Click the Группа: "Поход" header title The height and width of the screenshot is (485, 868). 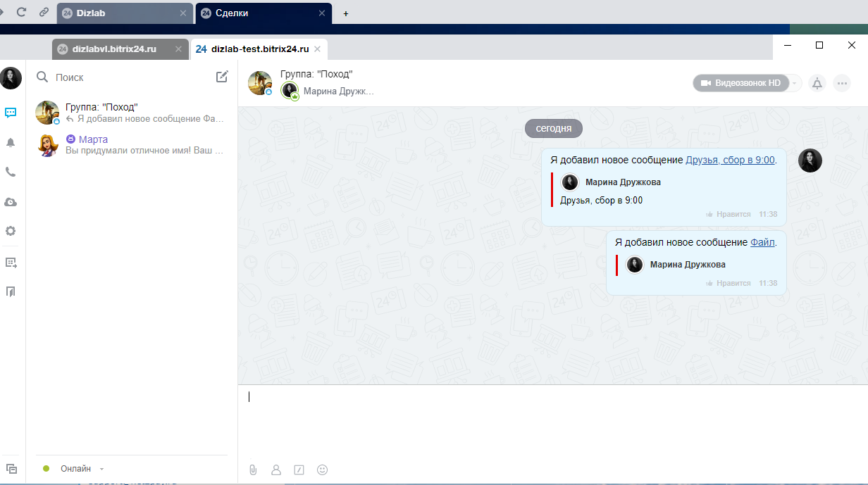[x=316, y=74]
